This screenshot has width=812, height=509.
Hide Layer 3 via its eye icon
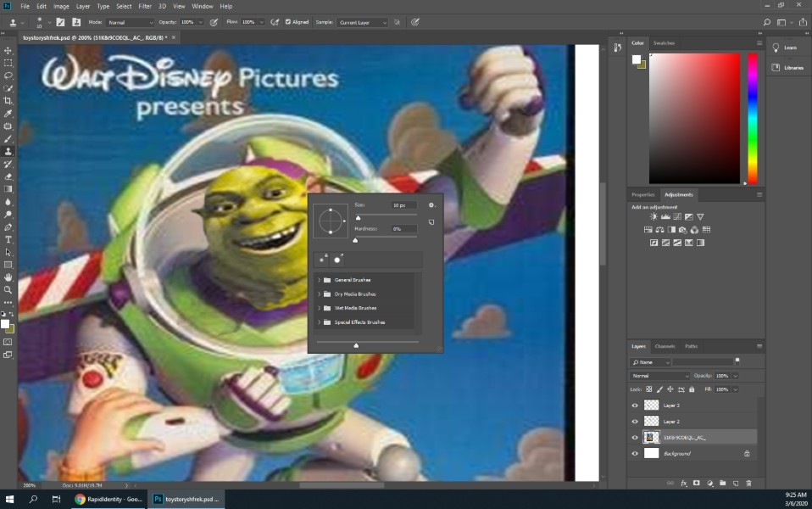pyautogui.click(x=635, y=406)
